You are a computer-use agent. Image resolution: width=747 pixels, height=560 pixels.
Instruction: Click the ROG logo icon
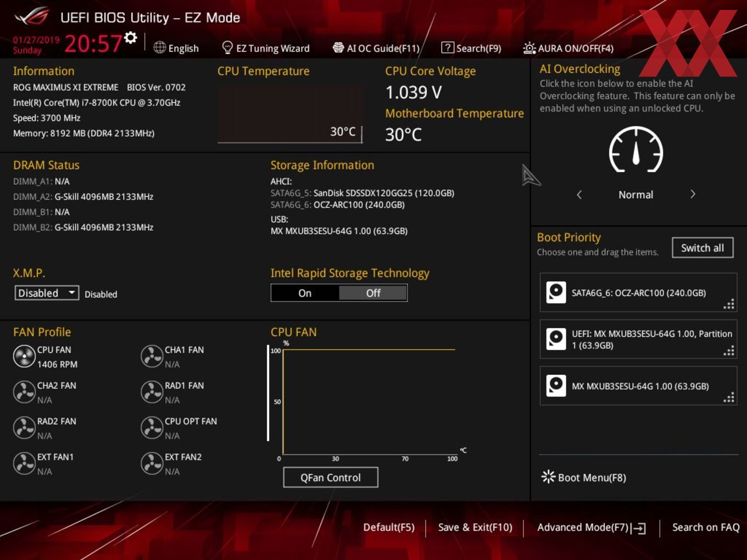(32, 16)
